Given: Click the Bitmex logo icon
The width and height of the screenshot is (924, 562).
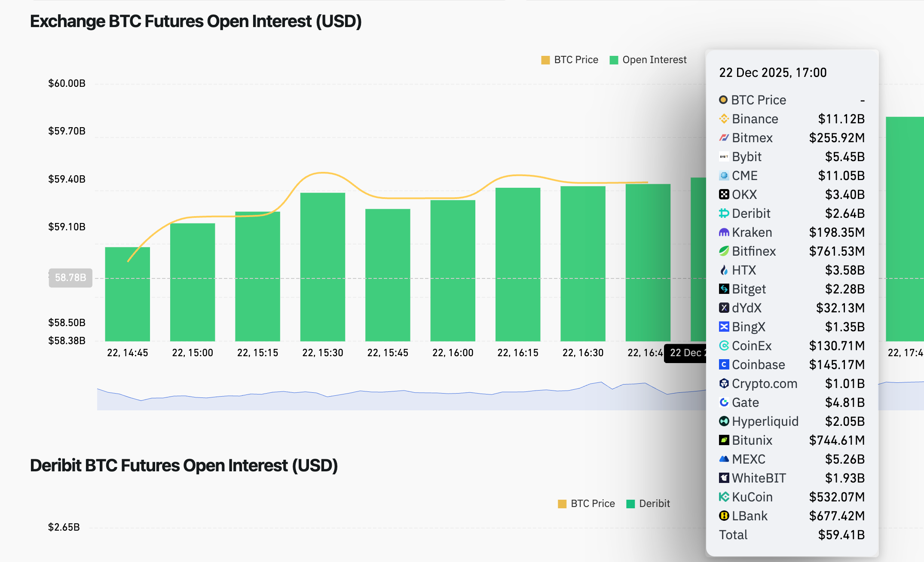Looking at the screenshot, I should 724,137.
